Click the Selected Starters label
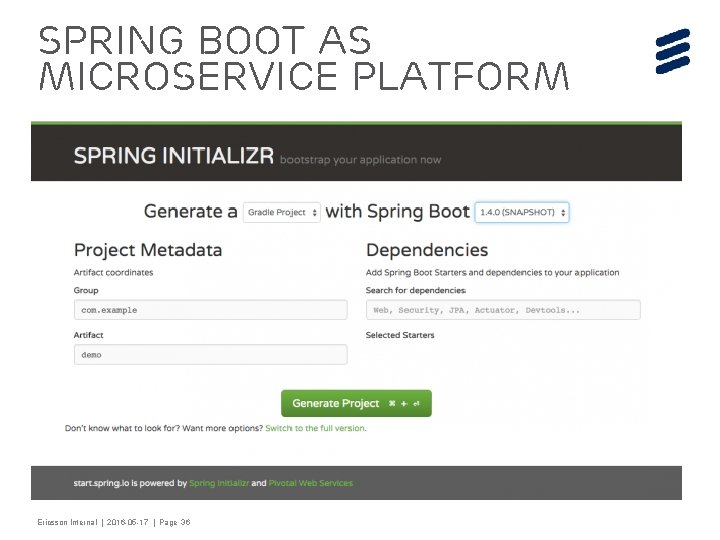Image resolution: width=720 pixels, height=540 pixels. (x=400, y=335)
